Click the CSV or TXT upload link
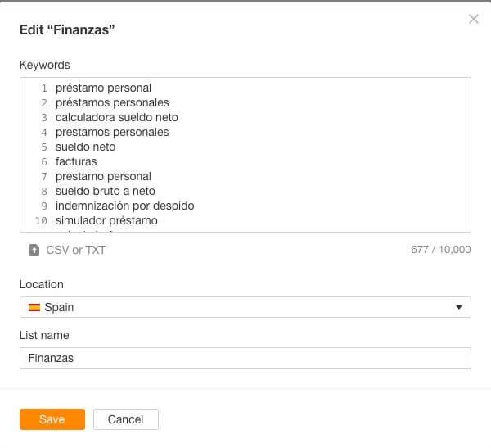The width and height of the screenshot is (491, 448). click(x=76, y=250)
